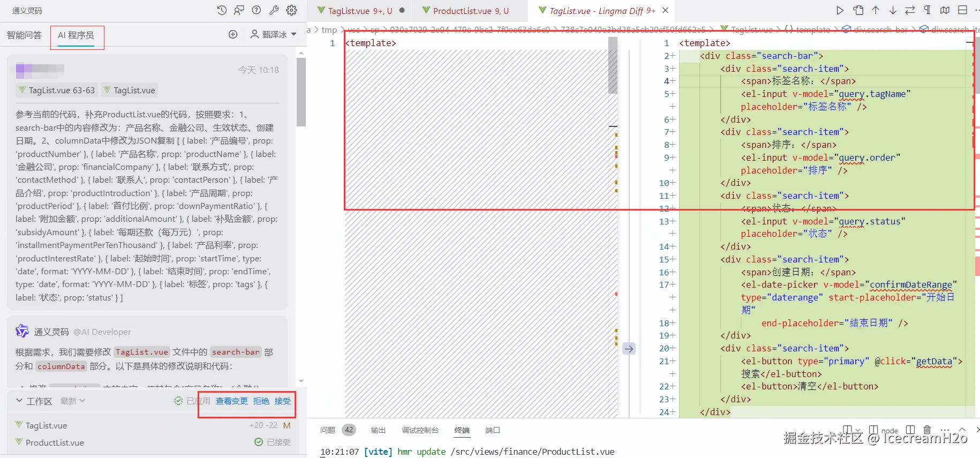
Task: Swap left and right diff sides
Action: coord(910,10)
